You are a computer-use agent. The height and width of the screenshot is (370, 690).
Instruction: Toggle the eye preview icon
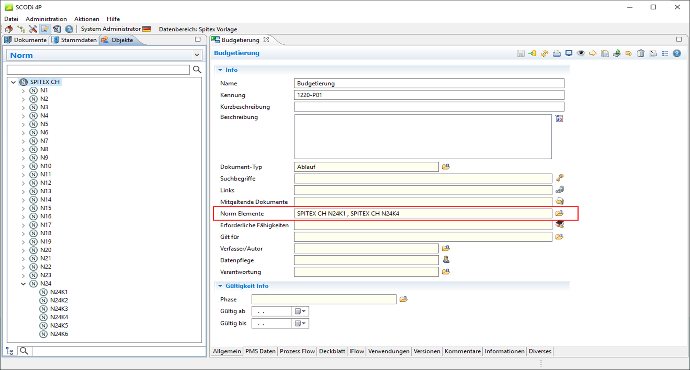[581, 53]
